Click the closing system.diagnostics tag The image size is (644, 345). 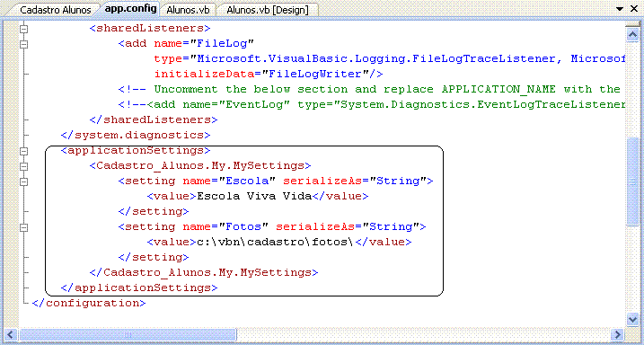click(136, 135)
